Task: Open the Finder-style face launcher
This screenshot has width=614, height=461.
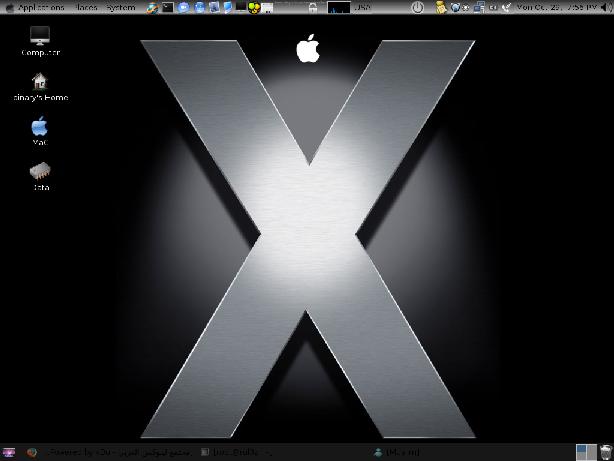Action: [214, 7]
